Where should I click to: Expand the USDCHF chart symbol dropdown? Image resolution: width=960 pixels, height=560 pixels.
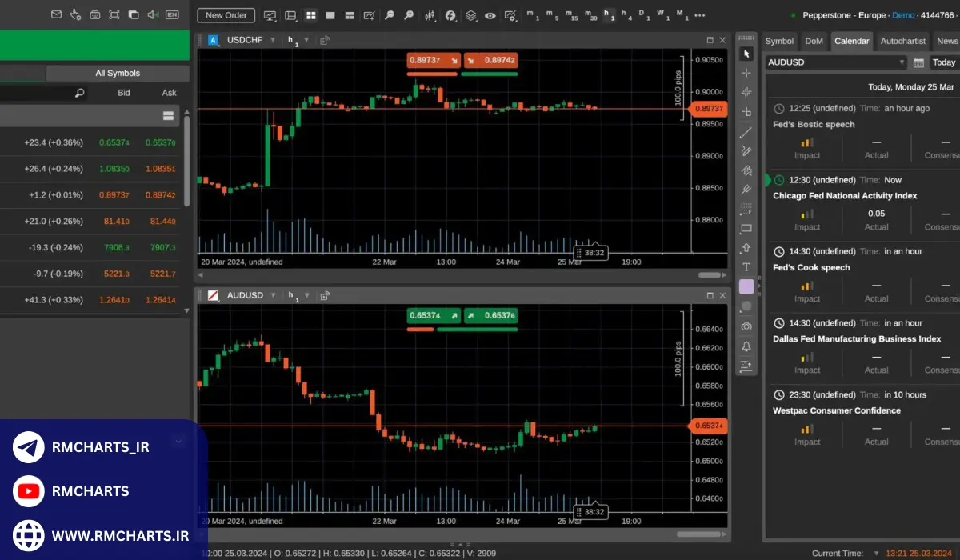(x=272, y=40)
